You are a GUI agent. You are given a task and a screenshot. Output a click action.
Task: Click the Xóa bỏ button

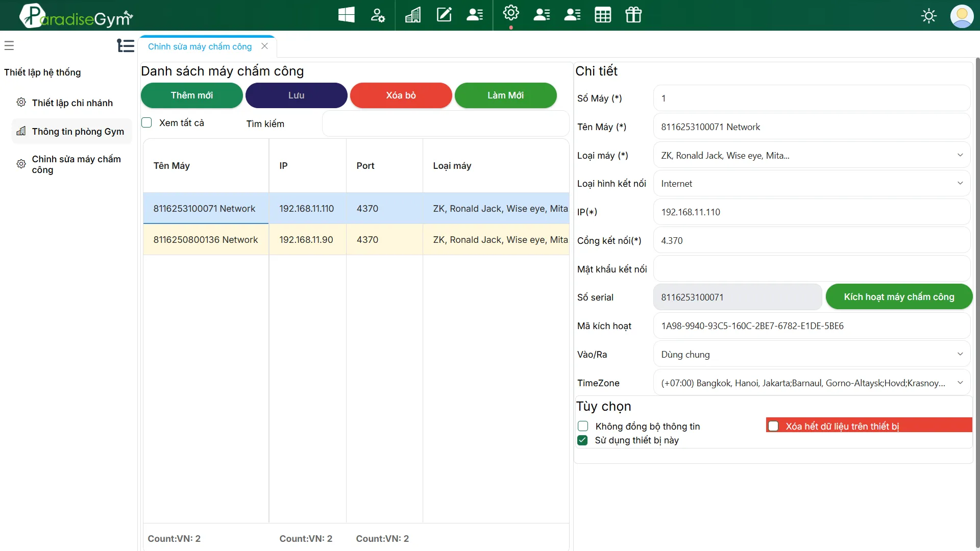click(x=401, y=95)
